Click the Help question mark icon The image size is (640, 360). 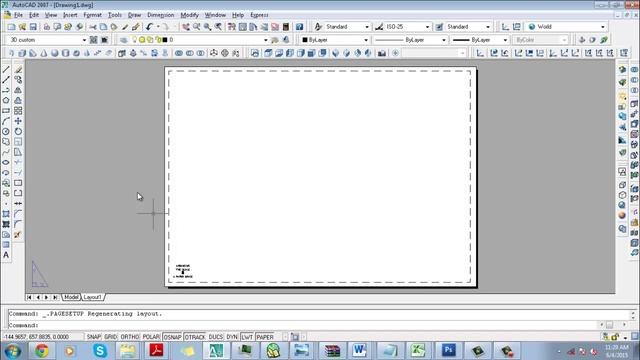point(300,27)
